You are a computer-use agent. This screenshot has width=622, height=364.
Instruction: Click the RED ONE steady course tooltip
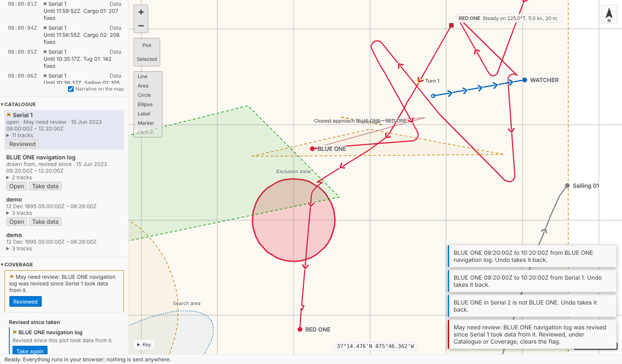(x=508, y=19)
